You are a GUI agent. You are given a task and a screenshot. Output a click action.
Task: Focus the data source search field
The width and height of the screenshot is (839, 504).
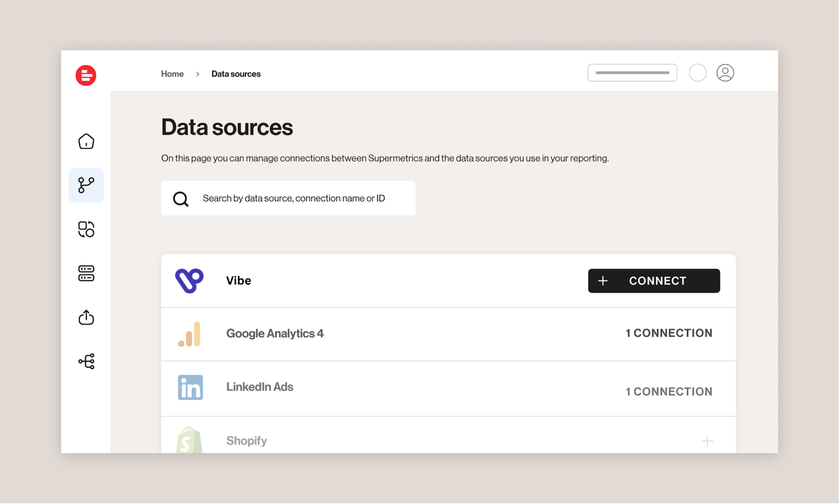[x=288, y=198]
